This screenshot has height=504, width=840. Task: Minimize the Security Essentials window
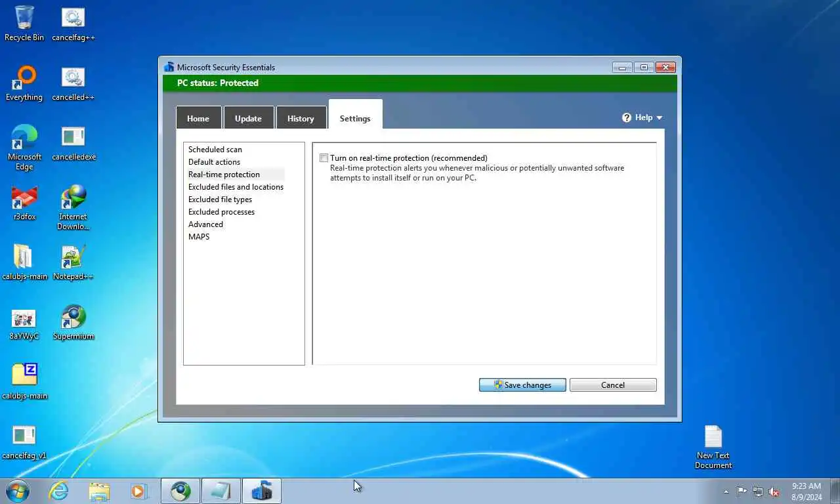[x=622, y=67]
